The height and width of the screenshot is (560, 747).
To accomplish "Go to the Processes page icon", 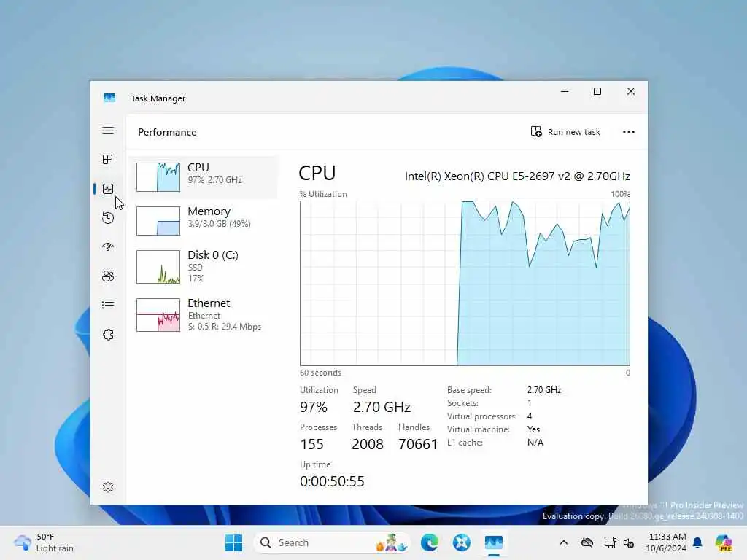I will [x=108, y=159].
